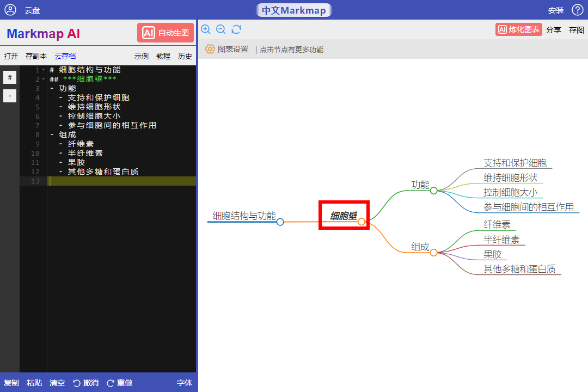
Task: Click the 半纤维素 node
Action: pos(501,240)
